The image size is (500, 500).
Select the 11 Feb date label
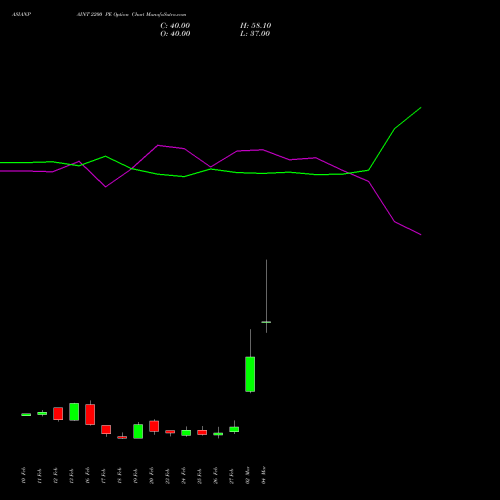(39, 476)
